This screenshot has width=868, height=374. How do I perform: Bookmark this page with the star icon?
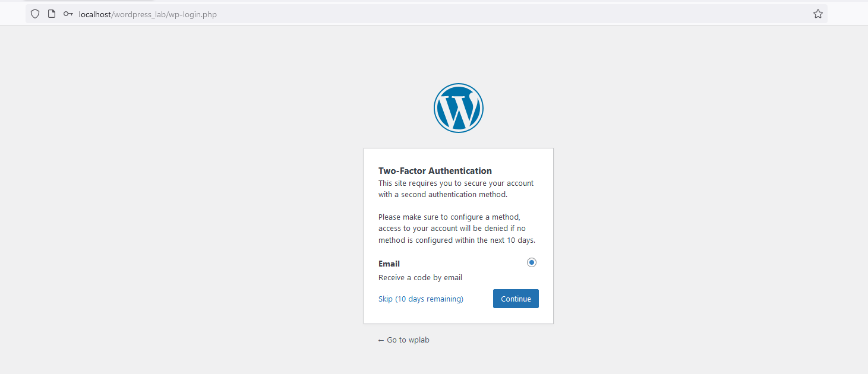tap(818, 14)
